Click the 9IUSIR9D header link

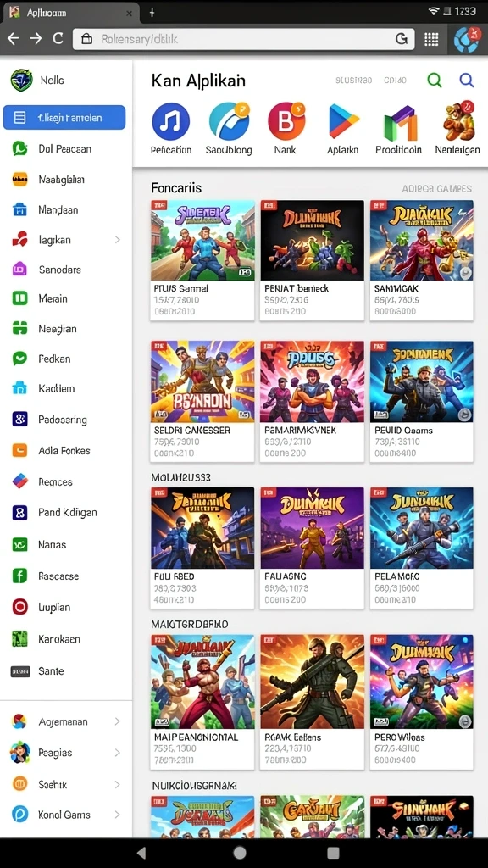[x=353, y=81]
